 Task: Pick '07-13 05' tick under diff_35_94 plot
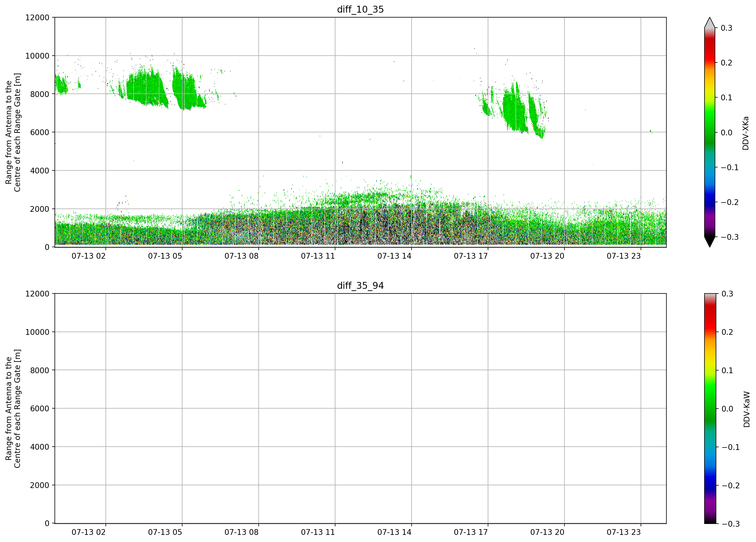(165, 532)
